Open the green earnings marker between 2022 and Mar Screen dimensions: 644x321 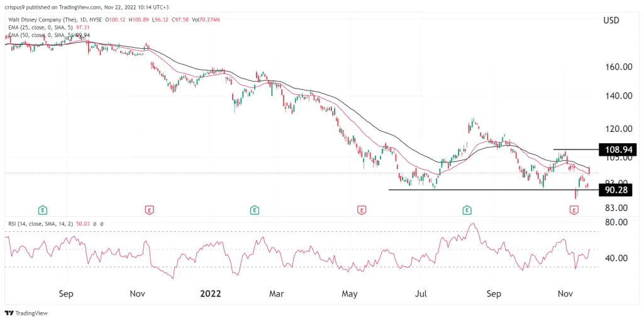point(255,210)
